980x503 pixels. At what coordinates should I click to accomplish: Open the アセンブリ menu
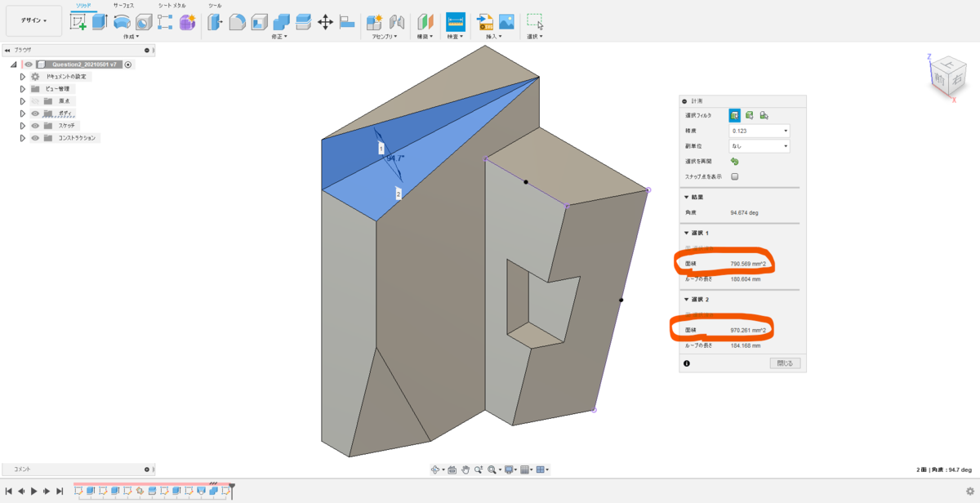385,37
